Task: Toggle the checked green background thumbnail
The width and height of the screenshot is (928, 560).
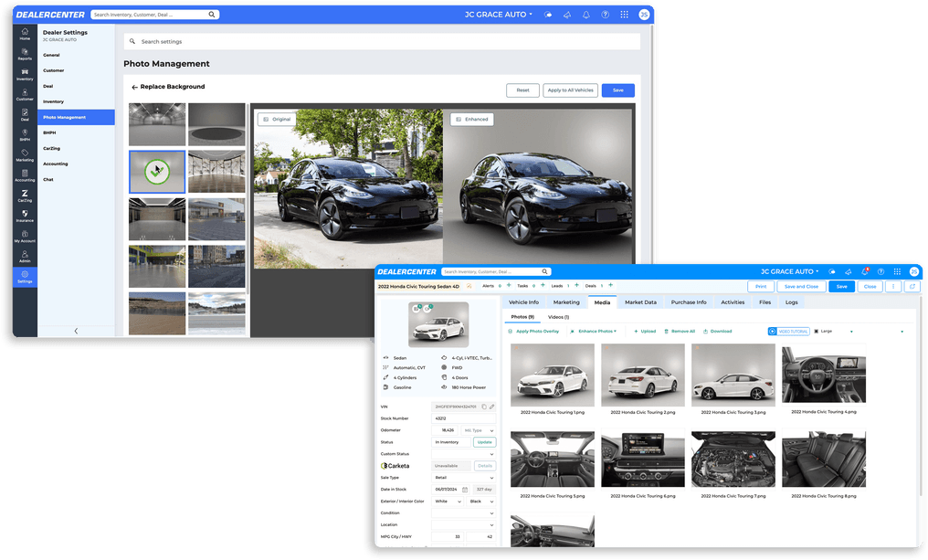Action: 156,170
